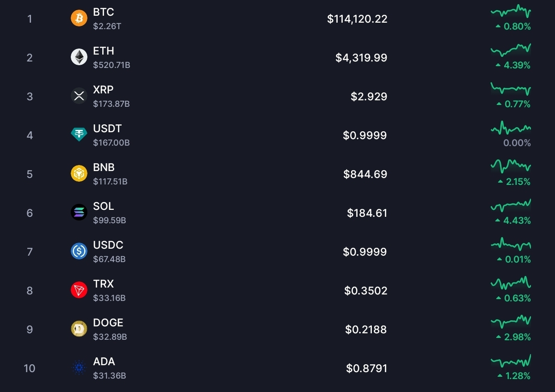The height and width of the screenshot is (392, 555).
Task: Select the DOGE ticker label
Action: pos(108,323)
